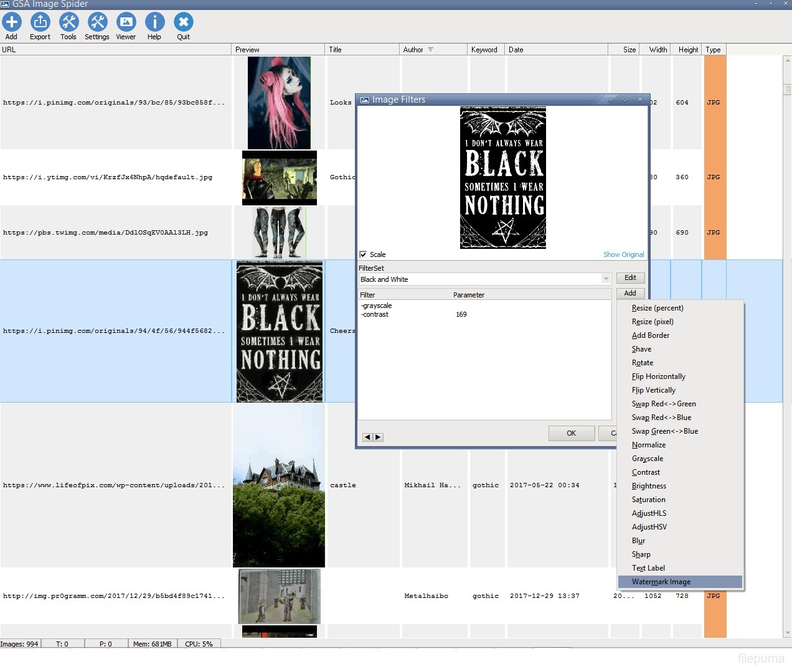Launch the image Viewer
Screen dimensions: 792x672
126,22
